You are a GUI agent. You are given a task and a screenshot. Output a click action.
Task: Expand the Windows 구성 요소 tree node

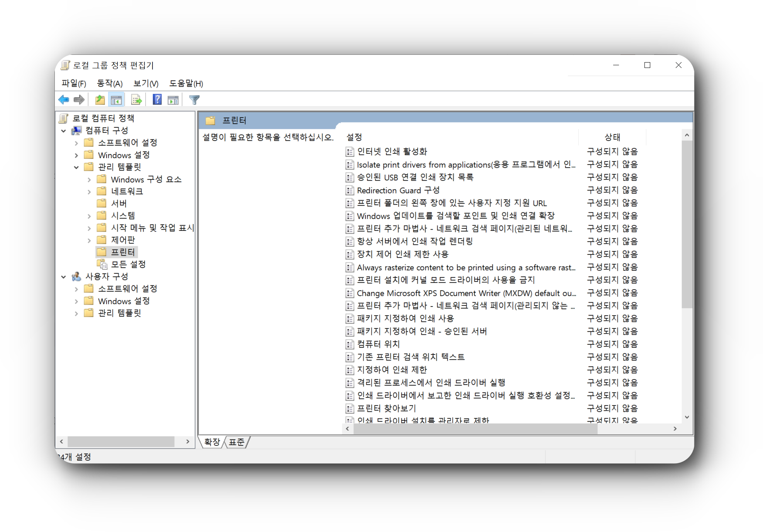click(89, 179)
